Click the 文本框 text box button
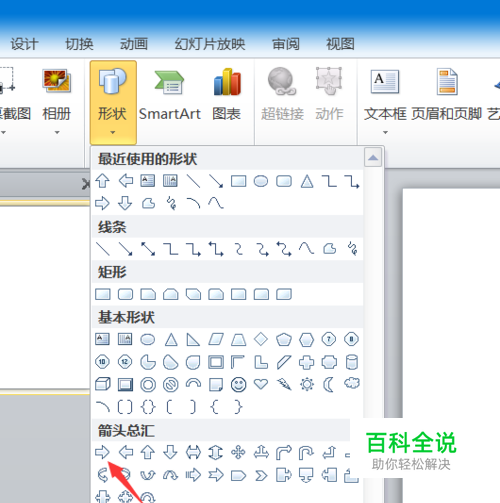 click(x=385, y=95)
